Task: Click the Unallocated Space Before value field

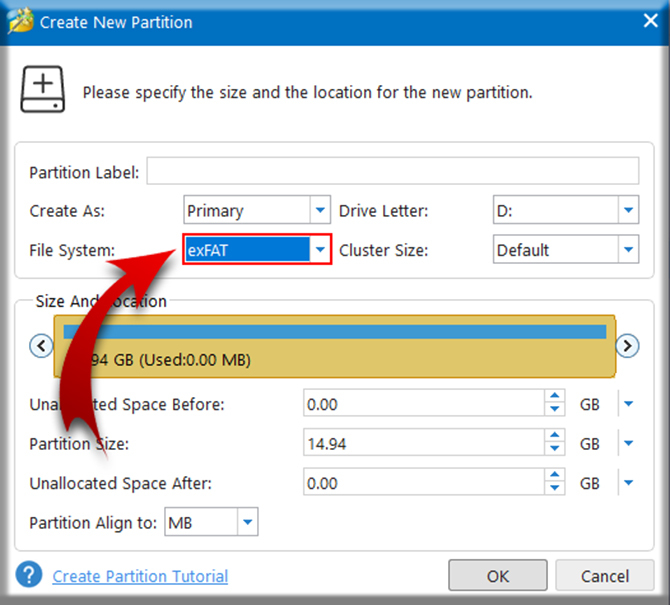Action: click(424, 403)
